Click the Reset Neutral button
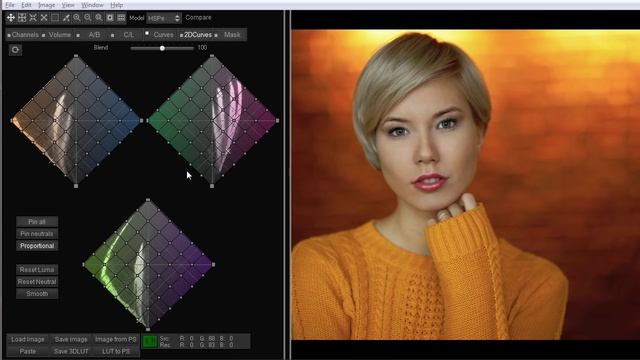 click(37, 282)
